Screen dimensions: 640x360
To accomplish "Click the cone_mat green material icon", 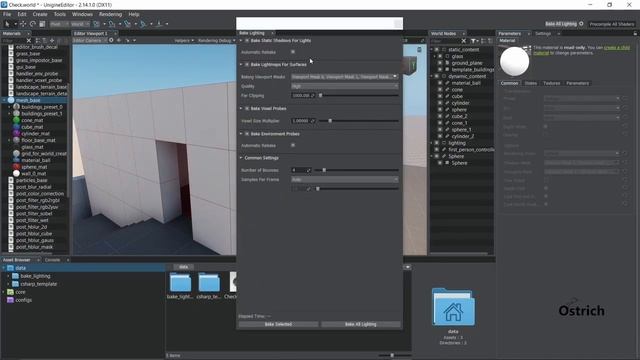I will click(x=16, y=120).
